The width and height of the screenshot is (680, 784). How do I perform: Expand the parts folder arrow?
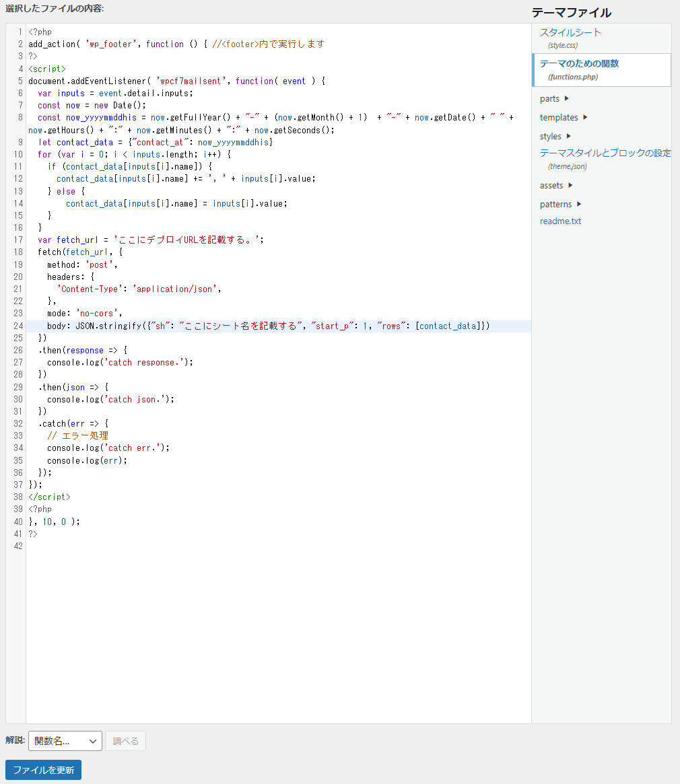[566, 98]
